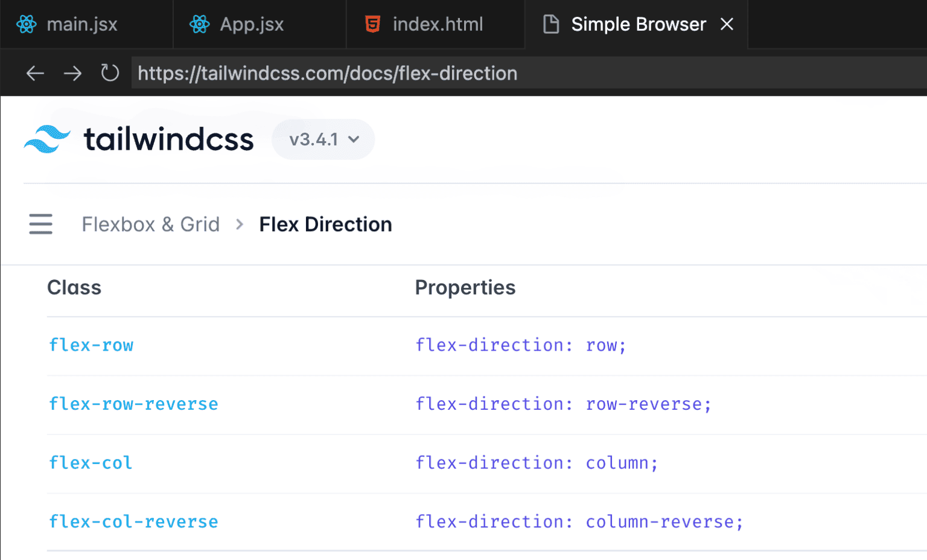This screenshot has width=927, height=560.
Task: Click the tailwindcss wordmark link
Action: coord(168,139)
